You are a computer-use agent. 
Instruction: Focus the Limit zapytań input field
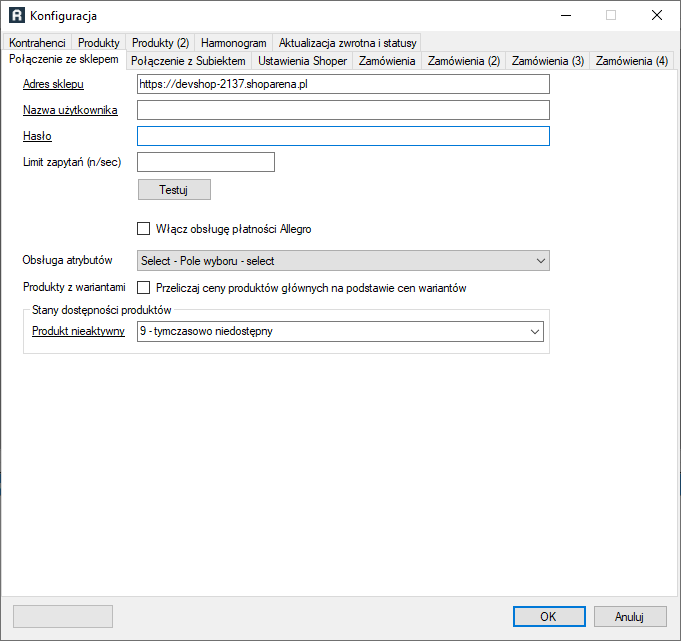(206, 162)
